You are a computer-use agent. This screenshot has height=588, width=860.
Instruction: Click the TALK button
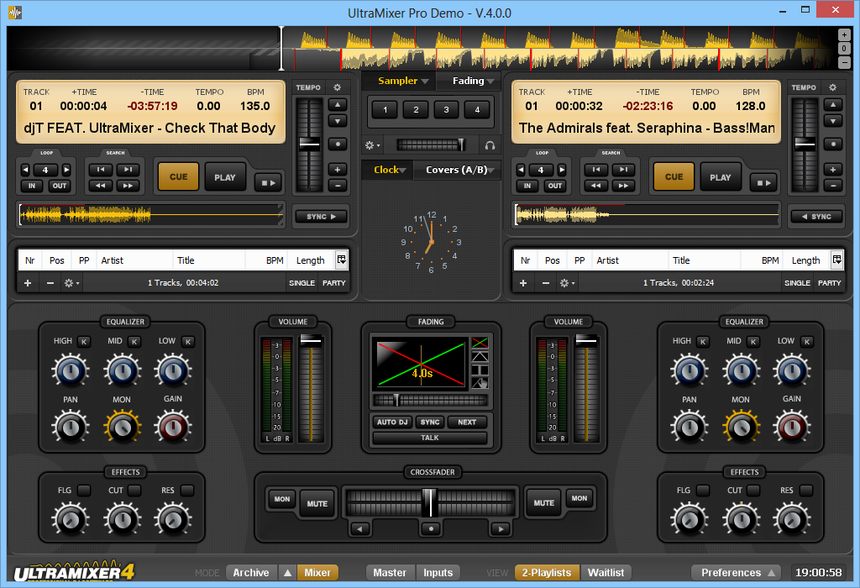[x=429, y=438]
